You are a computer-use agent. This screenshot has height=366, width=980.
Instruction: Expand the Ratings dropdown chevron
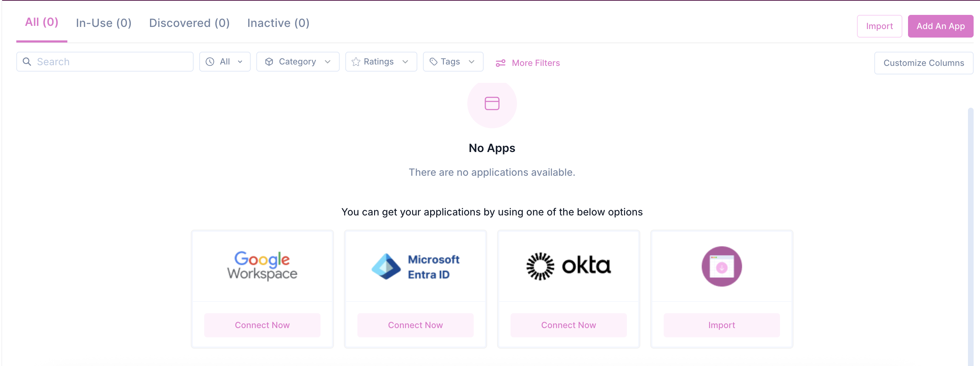click(405, 62)
